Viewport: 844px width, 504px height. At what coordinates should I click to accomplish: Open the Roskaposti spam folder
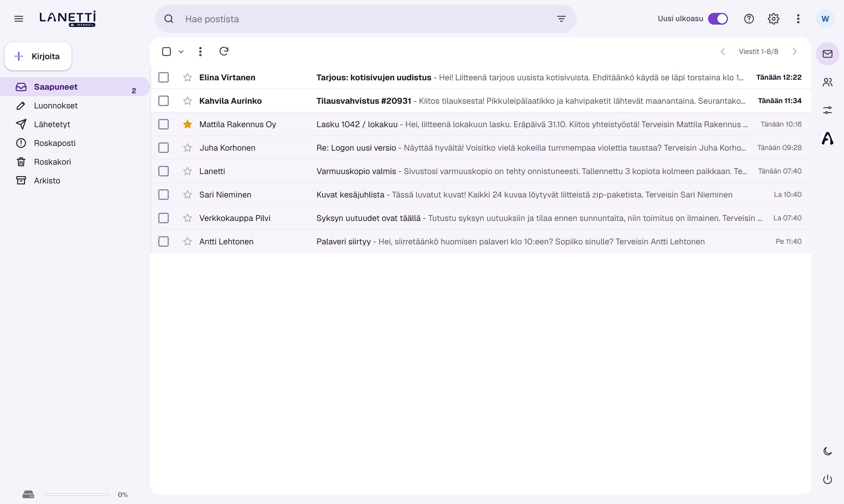coord(75,143)
